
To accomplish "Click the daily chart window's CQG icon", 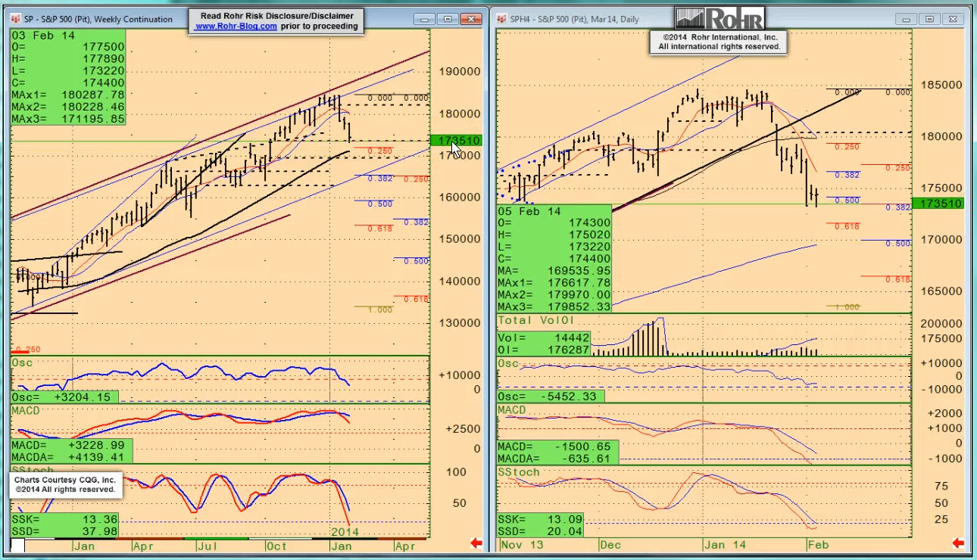I will point(502,19).
